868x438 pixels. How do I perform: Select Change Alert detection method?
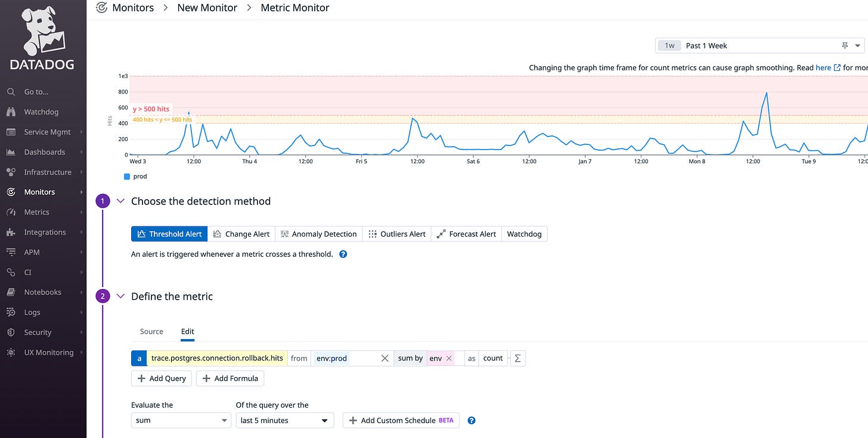pos(241,234)
